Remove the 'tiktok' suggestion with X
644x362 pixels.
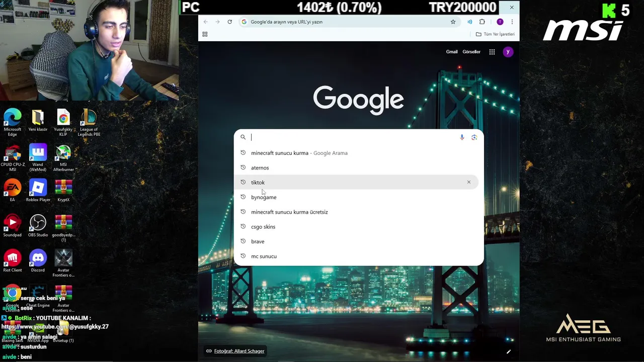[468, 182]
